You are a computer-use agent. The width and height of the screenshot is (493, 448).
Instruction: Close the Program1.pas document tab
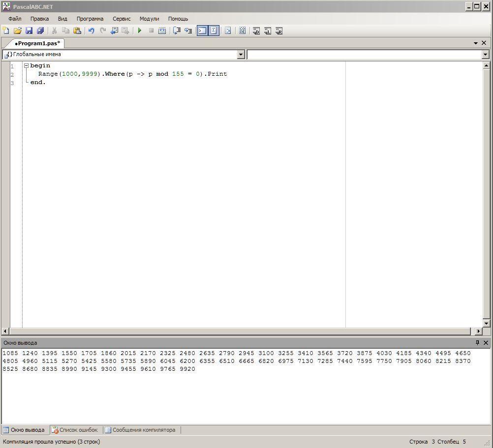[x=484, y=43]
